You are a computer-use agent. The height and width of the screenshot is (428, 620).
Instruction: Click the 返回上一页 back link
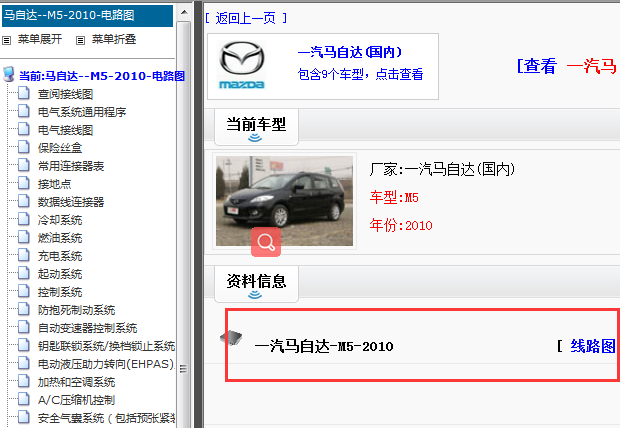click(x=246, y=18)
